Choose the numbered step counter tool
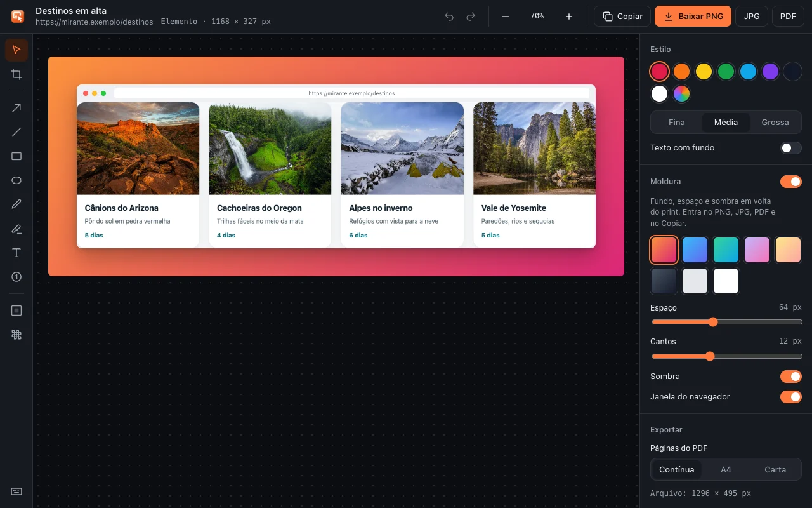 coord(16,277)
